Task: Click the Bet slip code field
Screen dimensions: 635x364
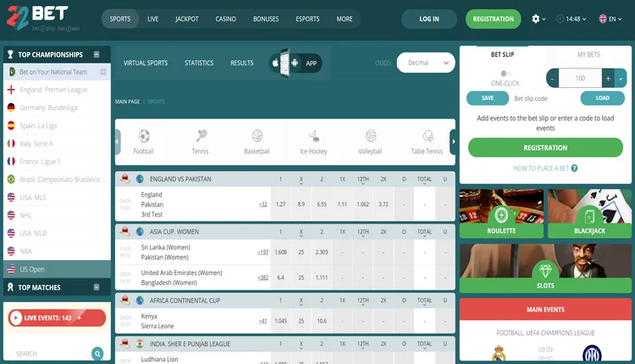Action: (544, 98)
